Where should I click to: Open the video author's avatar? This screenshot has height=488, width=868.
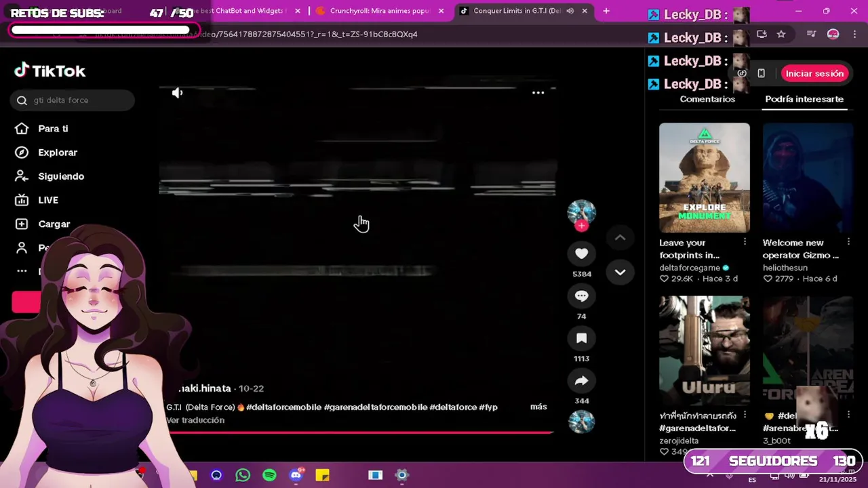coord(581,212)
